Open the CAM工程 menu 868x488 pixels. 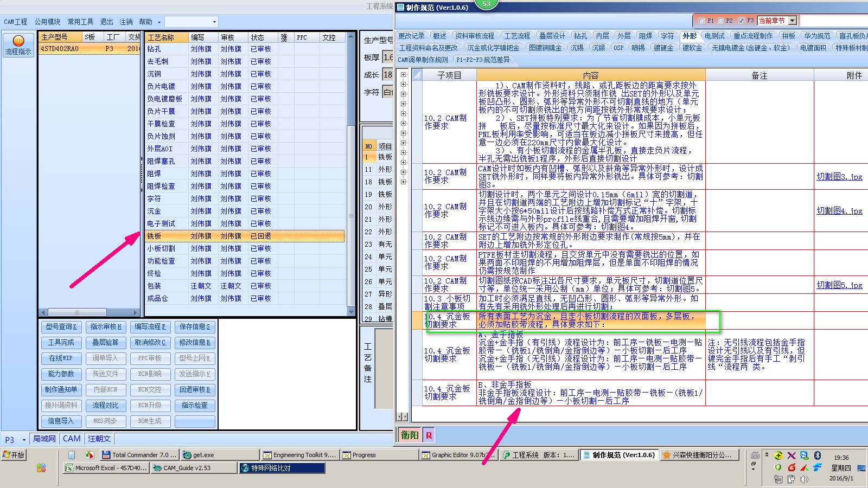tap(16, 22)
